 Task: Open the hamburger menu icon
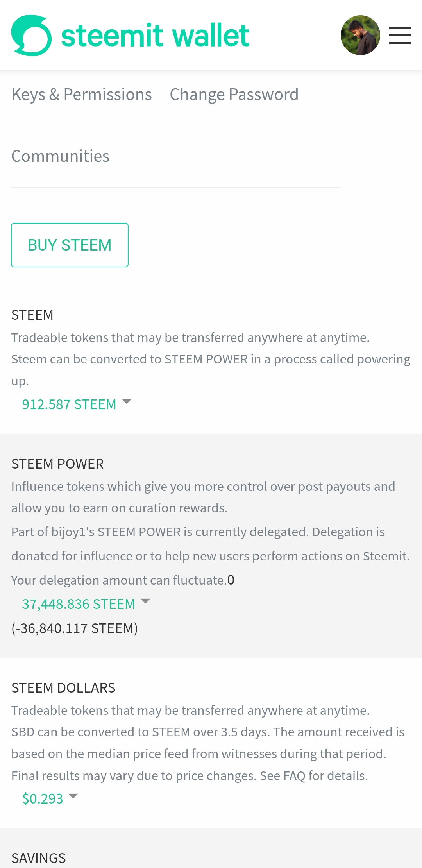click(x=400, y=35)
